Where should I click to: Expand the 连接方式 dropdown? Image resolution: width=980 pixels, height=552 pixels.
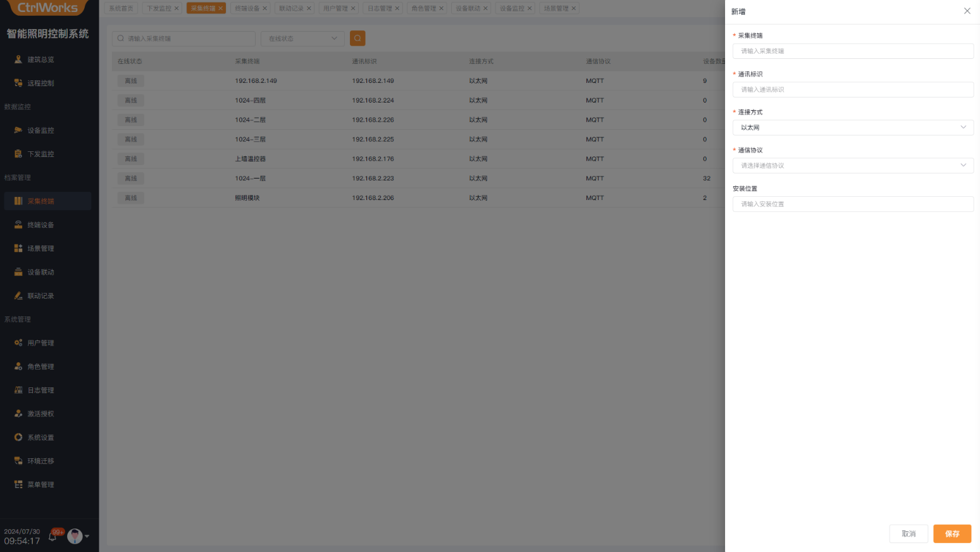click(x=852, y=128)
